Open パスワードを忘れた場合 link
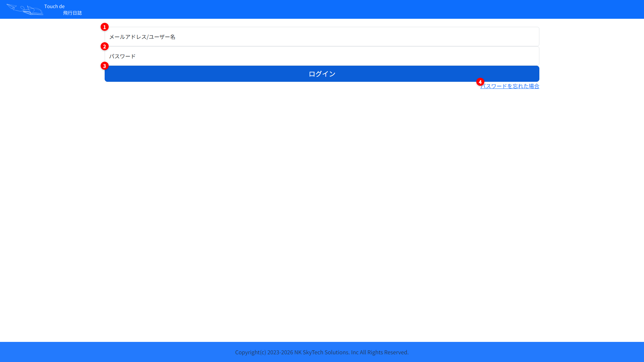The image size is (644, 362). (x=510, y=86)
